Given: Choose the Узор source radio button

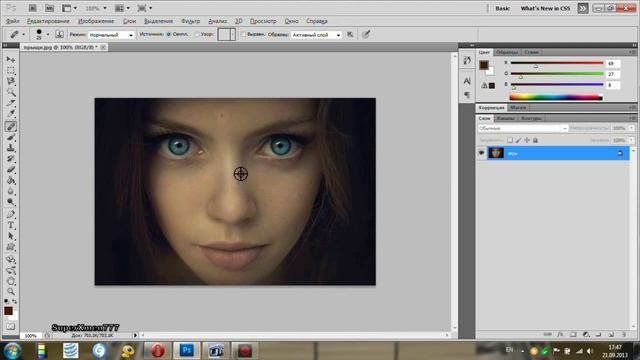Looking at the screenshot, I should (x=197, y=34).
